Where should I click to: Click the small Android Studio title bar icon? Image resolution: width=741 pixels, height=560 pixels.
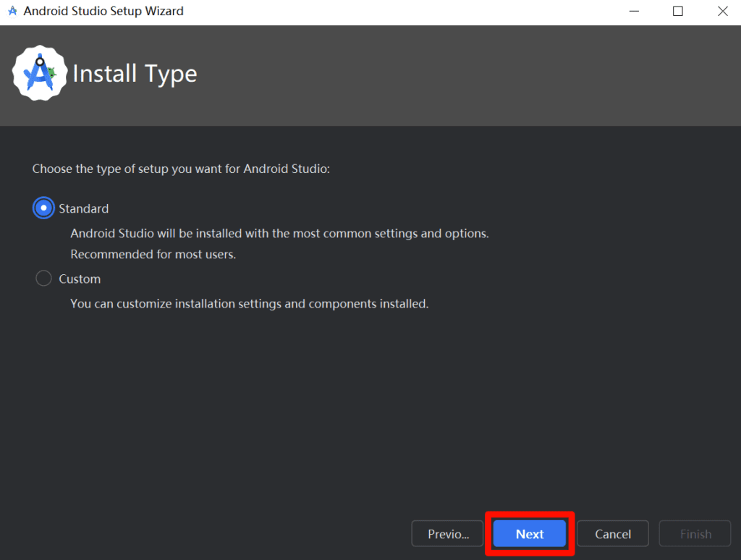12,12
